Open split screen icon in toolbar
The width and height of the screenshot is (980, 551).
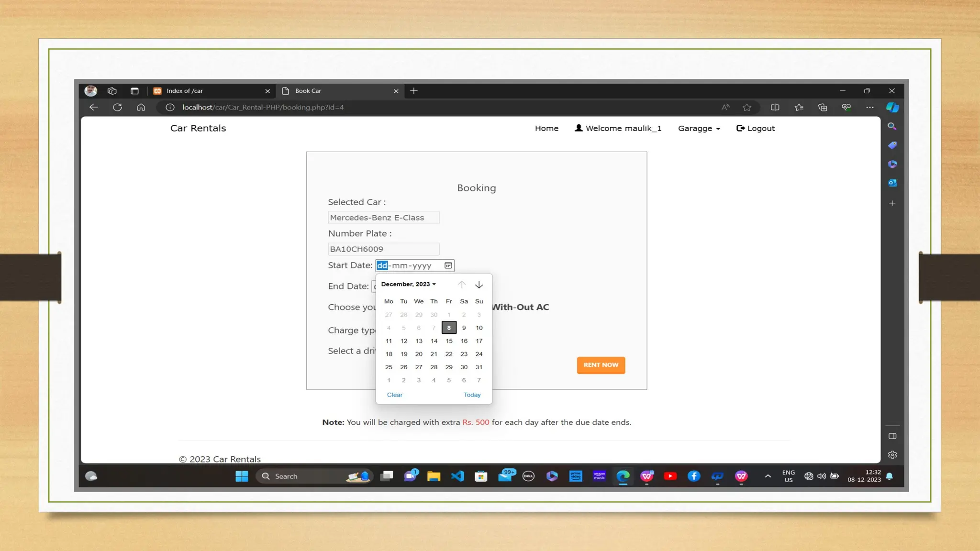click(775, 107)
